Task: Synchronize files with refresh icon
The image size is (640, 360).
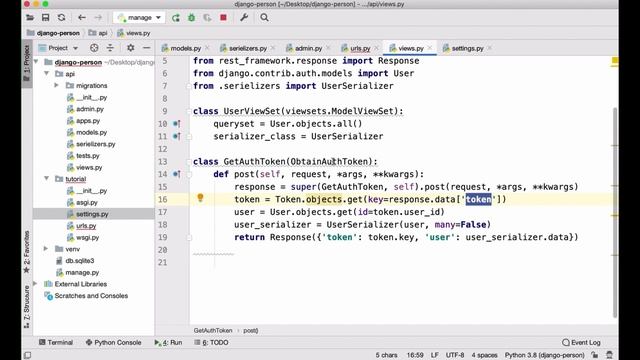Action: [x=61, y=18]
